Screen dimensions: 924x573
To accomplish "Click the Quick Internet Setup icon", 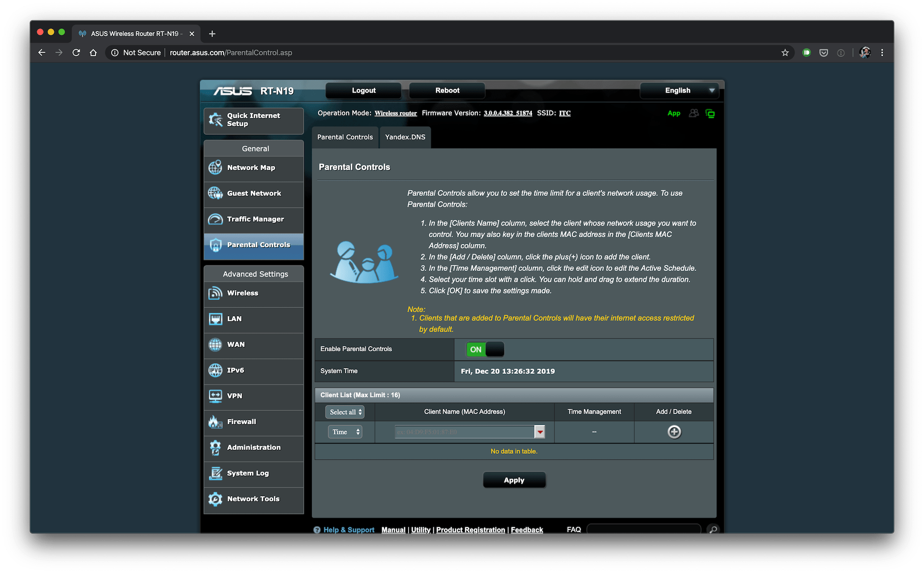I will tap(215, 119).
